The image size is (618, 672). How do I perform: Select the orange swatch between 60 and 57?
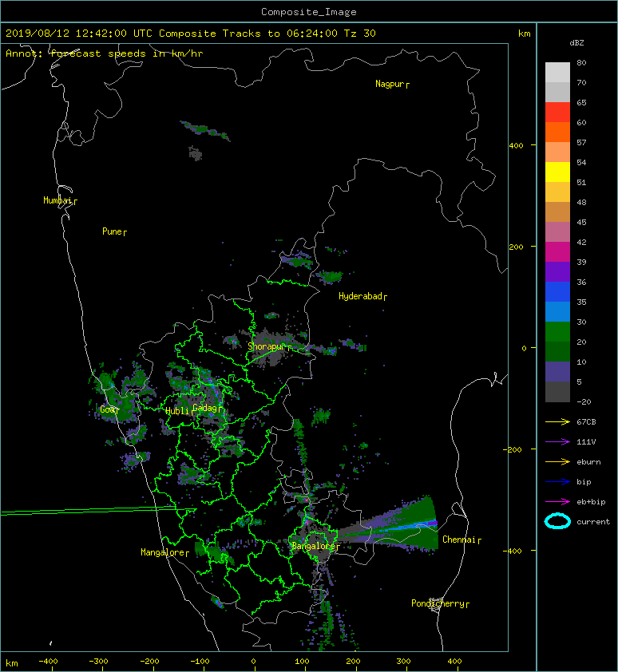coord(557,132)
